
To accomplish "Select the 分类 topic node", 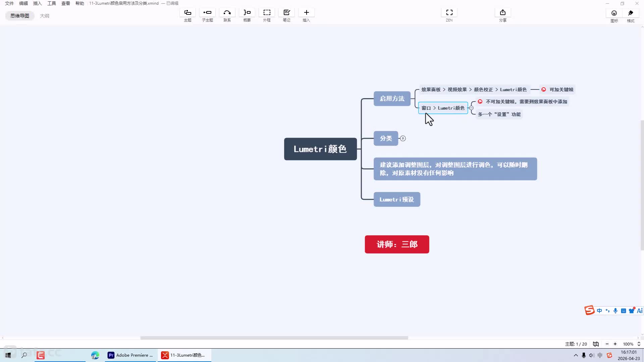I will point(386,138).
